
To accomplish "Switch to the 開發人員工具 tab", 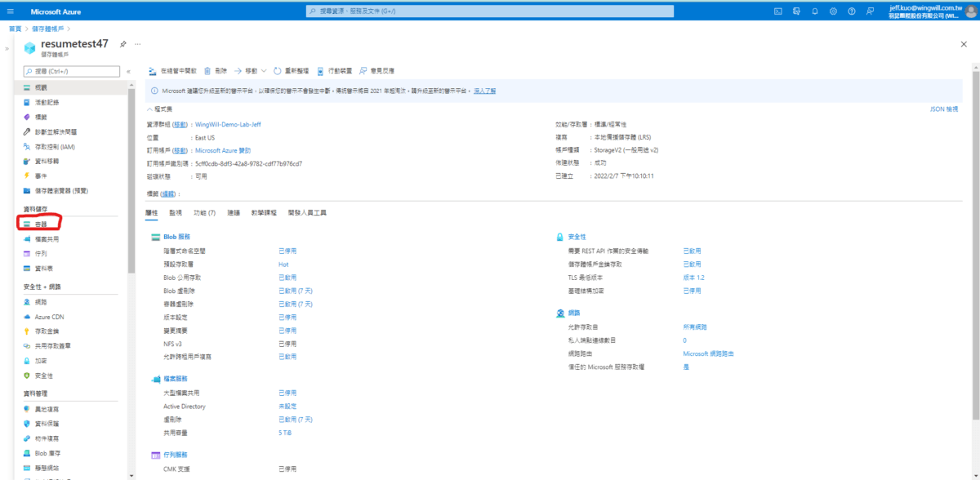I will (307, 212).
